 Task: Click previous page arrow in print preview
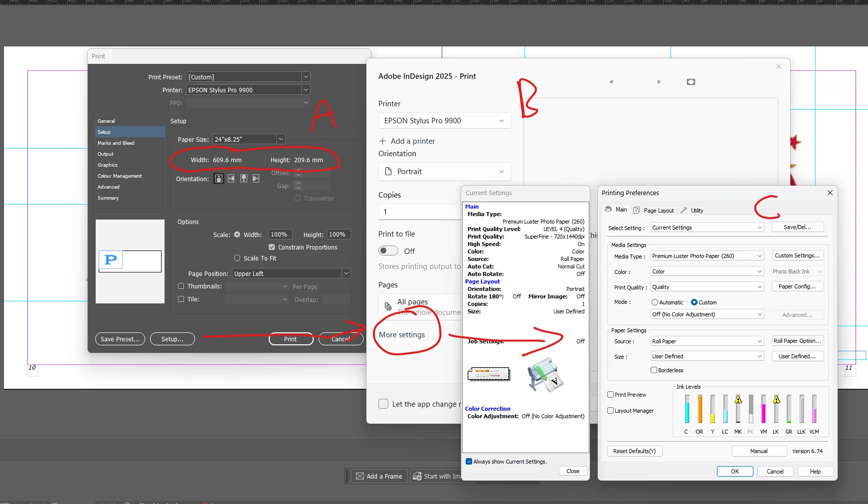click(x=611, y=82)
